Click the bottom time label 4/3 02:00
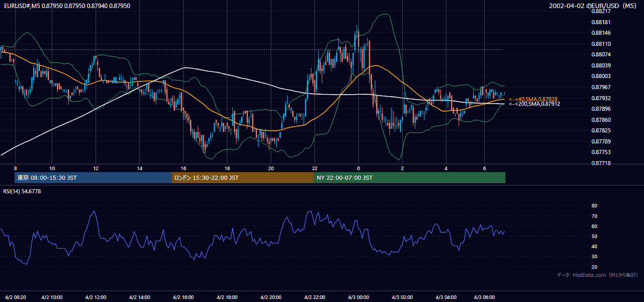Viewport: 644px width, 302px height. click(x=403, y=297)
